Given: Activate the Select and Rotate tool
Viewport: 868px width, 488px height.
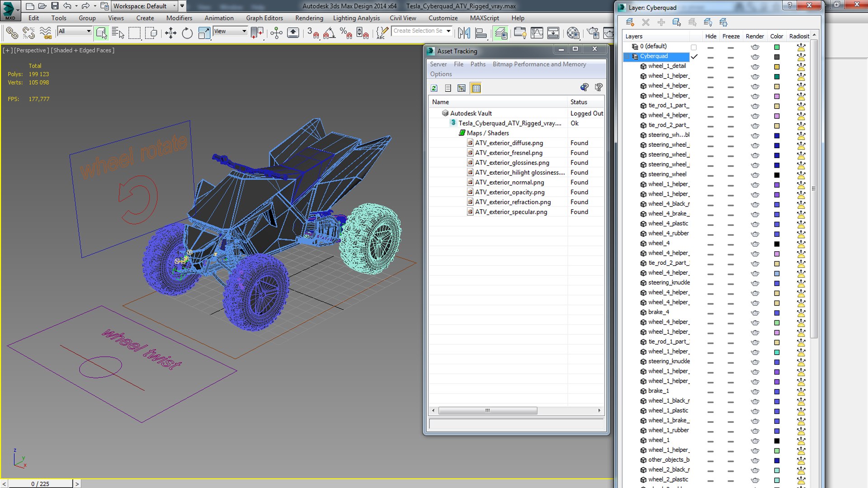Looking at the screenshot, I should [187, 33].
